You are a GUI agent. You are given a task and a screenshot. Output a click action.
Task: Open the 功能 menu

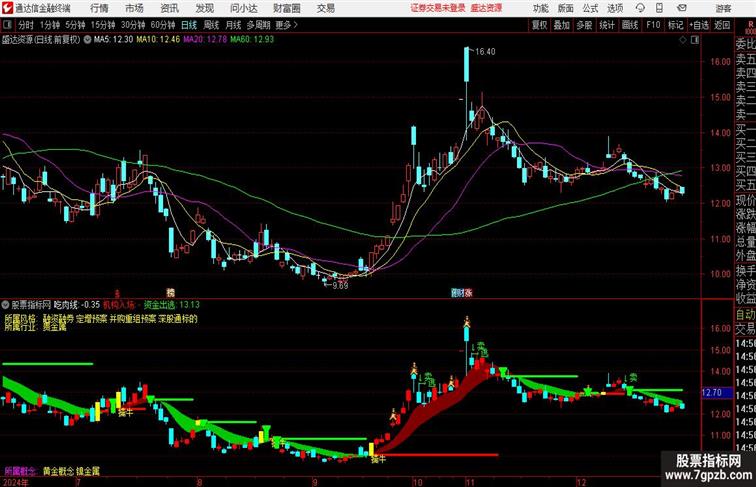[540, 8]
